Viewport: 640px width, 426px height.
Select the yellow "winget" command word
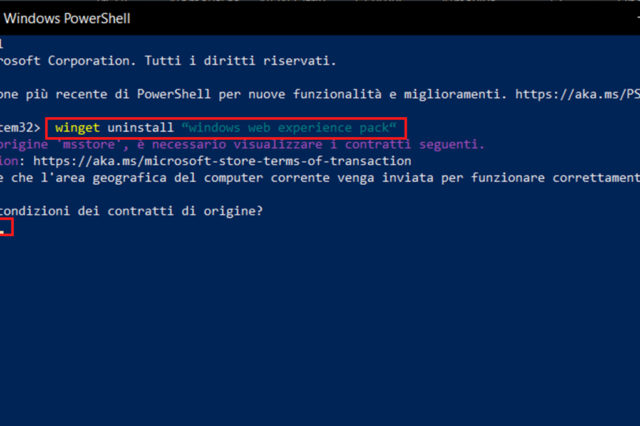(79, 128)
